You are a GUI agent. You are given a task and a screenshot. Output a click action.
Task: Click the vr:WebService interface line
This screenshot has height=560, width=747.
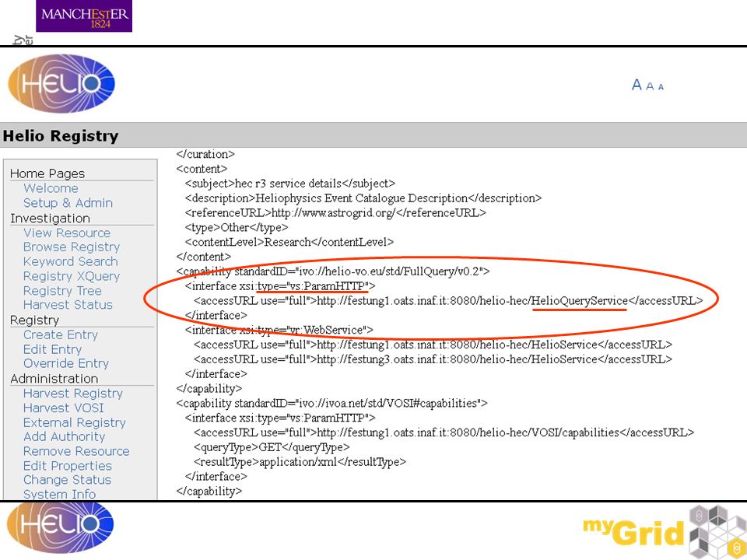[x=279, y=330]
